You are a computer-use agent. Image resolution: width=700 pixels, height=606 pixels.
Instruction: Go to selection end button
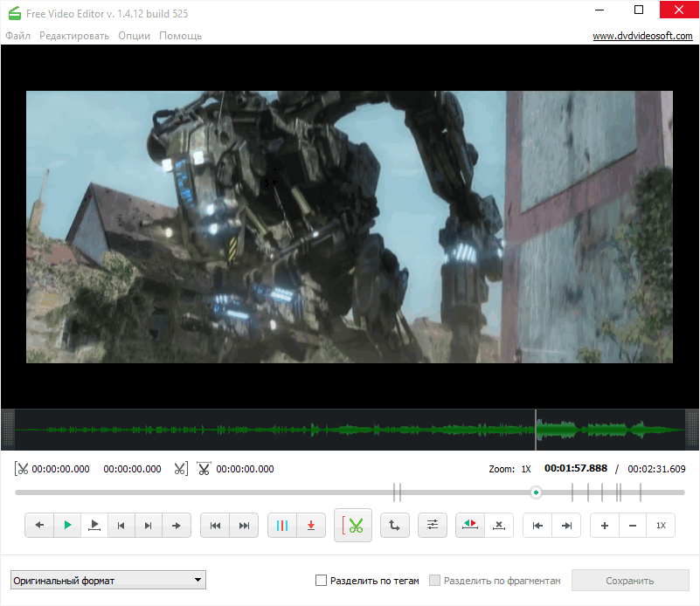566,526
